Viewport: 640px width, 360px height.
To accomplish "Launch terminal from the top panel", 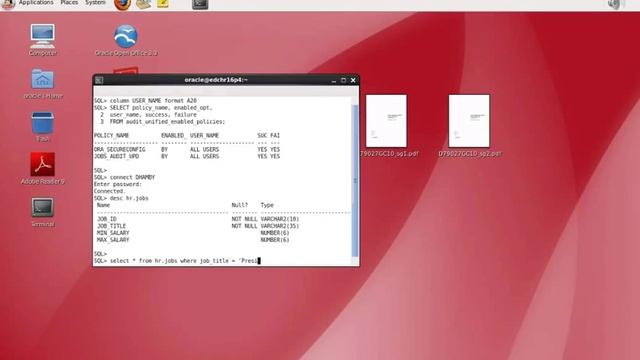I will click(200, 4).
